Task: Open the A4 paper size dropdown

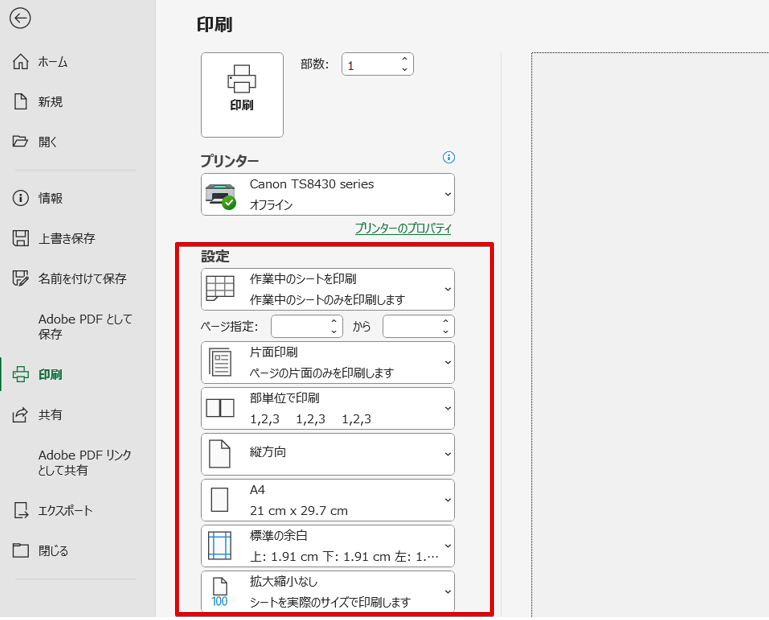Action: coord(328,500)
